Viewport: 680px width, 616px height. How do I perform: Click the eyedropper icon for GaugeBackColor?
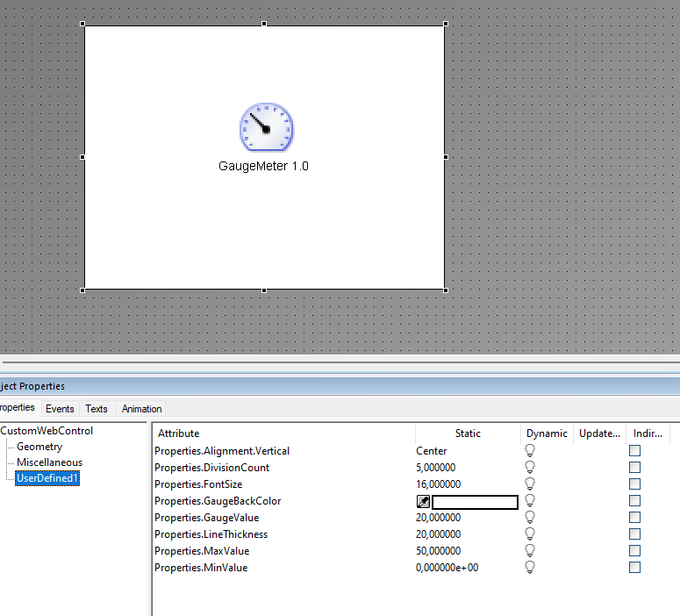(x=423, y=501)
